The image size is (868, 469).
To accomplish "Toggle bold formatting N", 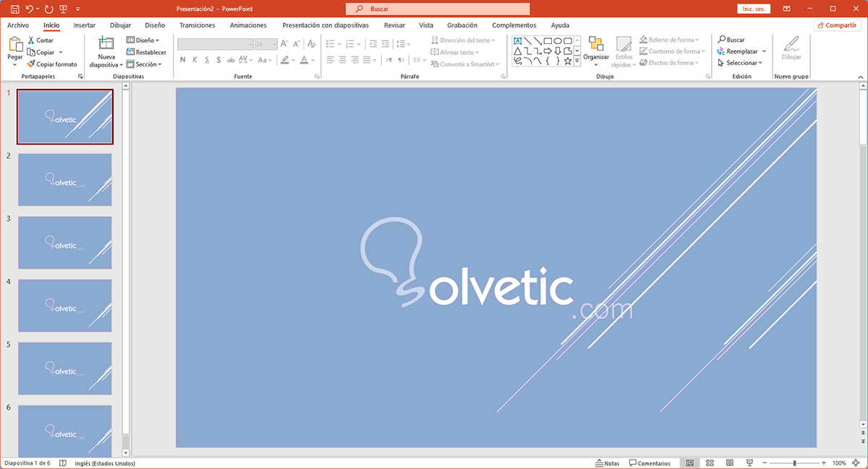I will tap(183, 59).
